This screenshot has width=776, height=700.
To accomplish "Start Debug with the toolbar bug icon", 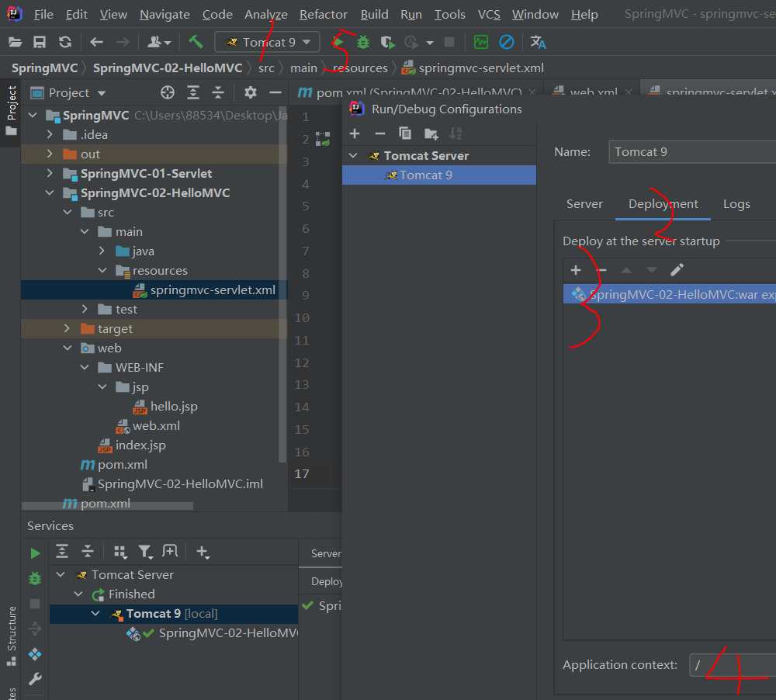I will click(362, 42).
